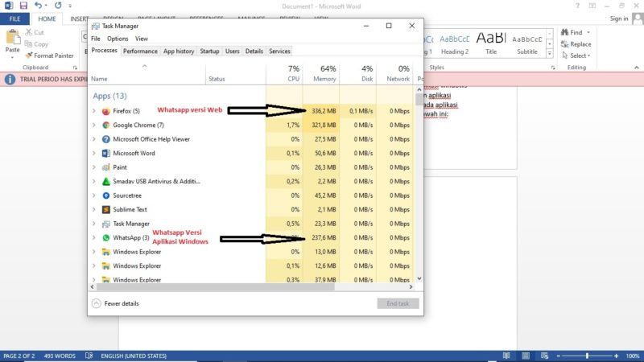Switch to the Performance tab
644x362 pixels.
tap(140, 51)
